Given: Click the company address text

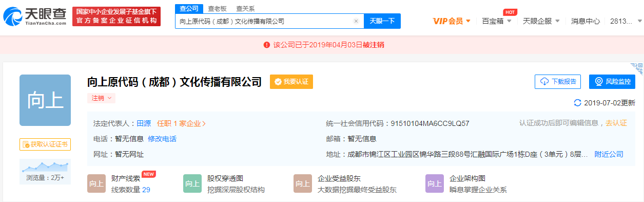Looking at the screenshot, I should [x=468, y=154].
